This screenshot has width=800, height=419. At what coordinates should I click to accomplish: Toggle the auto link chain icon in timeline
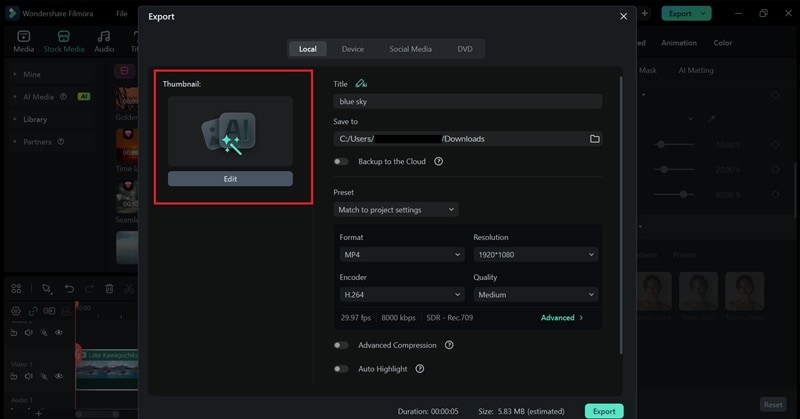click(x=33, y=310)
